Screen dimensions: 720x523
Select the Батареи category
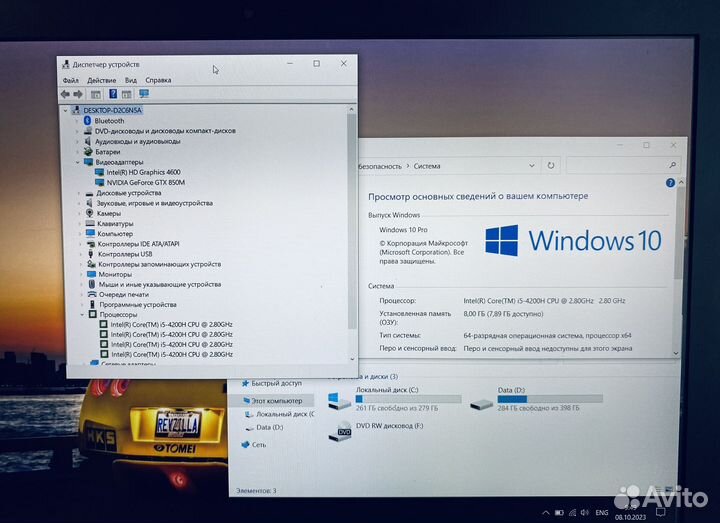tap(107, 152)
